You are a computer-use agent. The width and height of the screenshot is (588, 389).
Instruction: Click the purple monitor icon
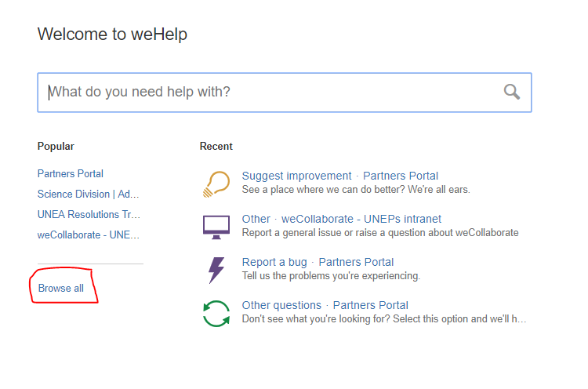point(216,227)
